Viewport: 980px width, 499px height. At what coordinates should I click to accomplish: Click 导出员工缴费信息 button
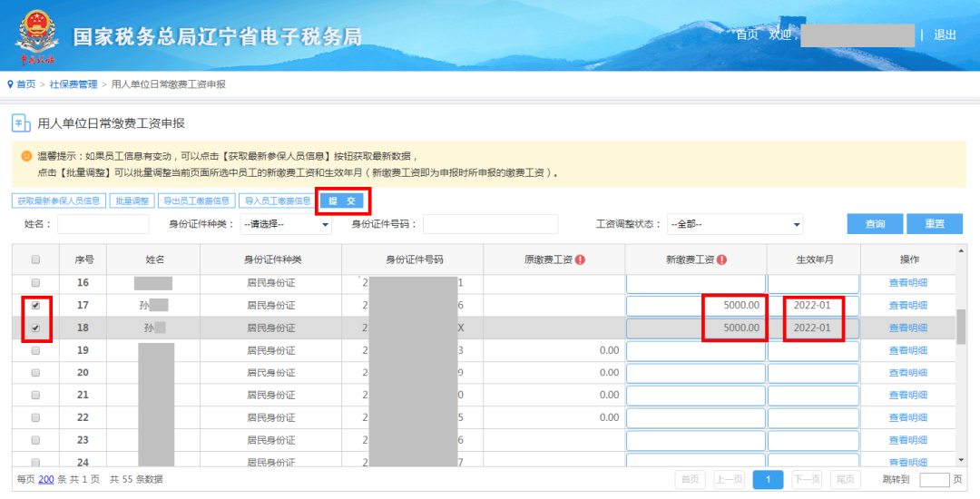(x=196, y=201)
